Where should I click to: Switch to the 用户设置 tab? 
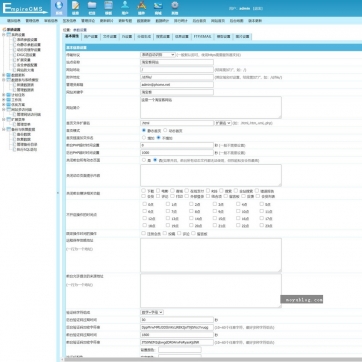(91, 37)
